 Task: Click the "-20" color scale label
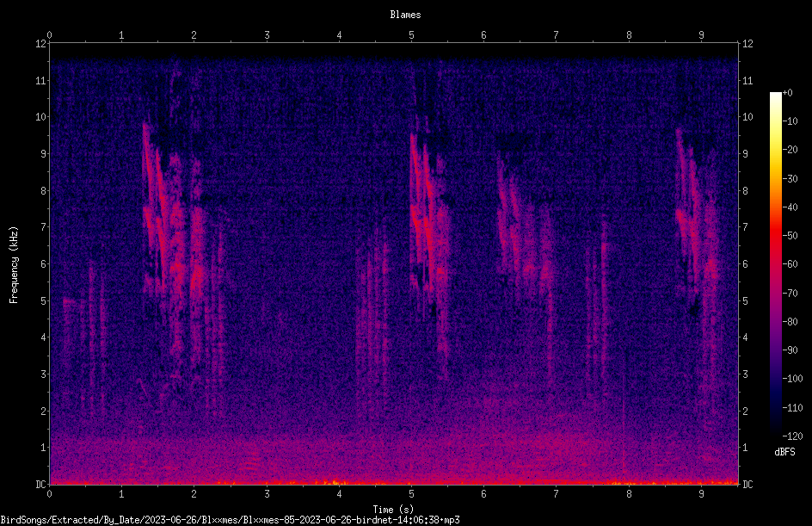(x=790, y=150)
